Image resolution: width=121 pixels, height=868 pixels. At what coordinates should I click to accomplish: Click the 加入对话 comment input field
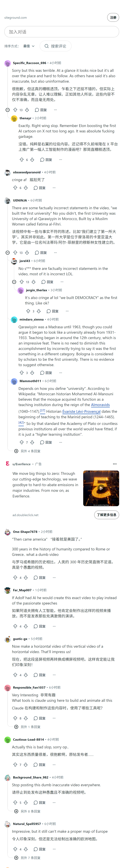point(61,32)
